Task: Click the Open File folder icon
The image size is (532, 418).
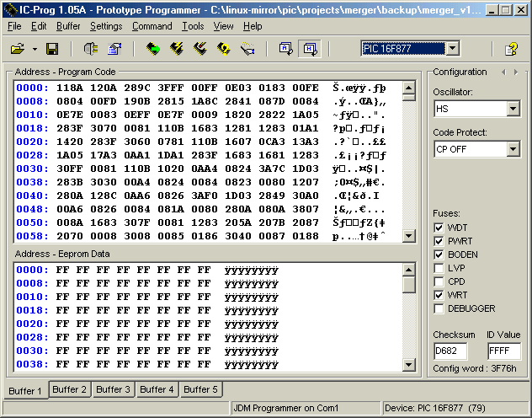Action: [18, 50]
